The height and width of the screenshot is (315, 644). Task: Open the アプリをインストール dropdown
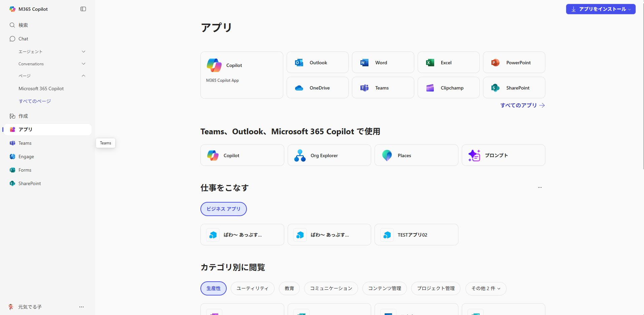[x=601, y=9]
